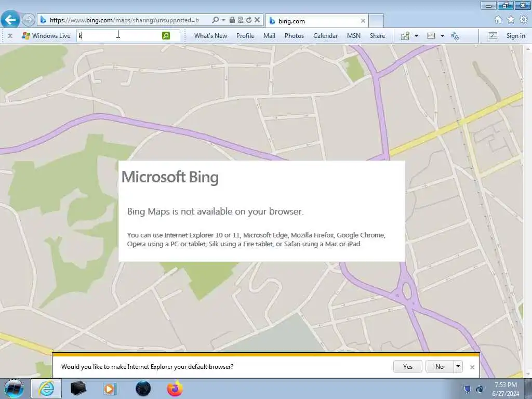The height and width of the screenshot is (399, 532).
Task: Launch Firefox from the taskbar
Action: 175,389
